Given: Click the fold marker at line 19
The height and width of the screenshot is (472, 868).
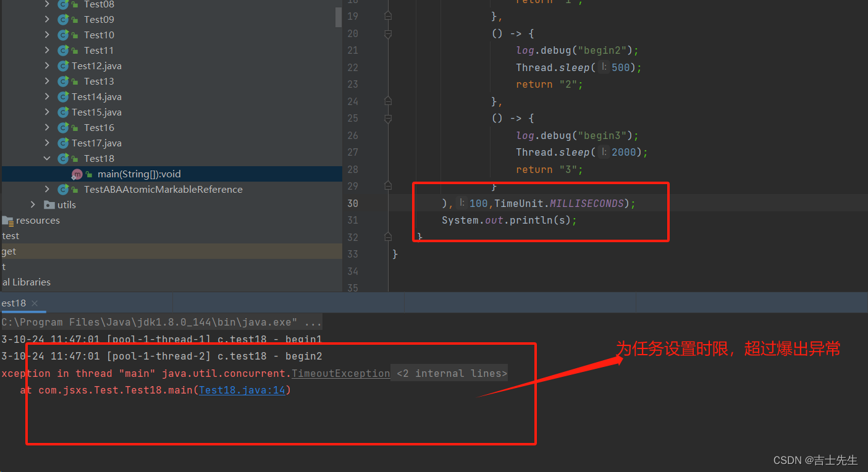Looking at the screenshot, I should (388, 16).
